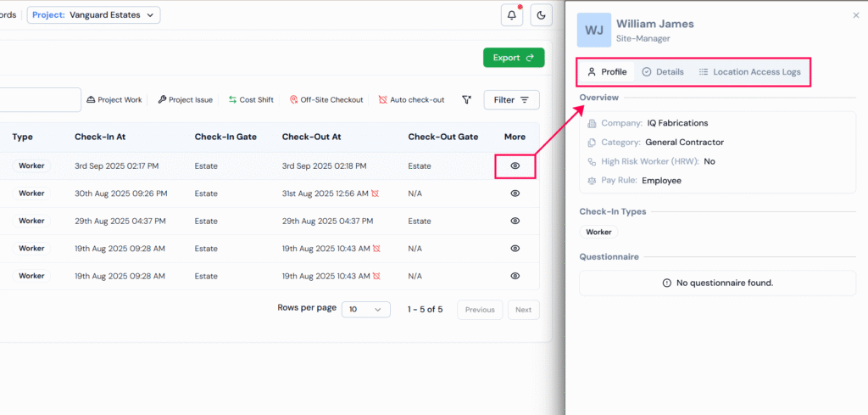The width and height of the screenshot is (868, 415).
Task: Open the Project Vanguard Estates dropdown
Action: [93, 14]
